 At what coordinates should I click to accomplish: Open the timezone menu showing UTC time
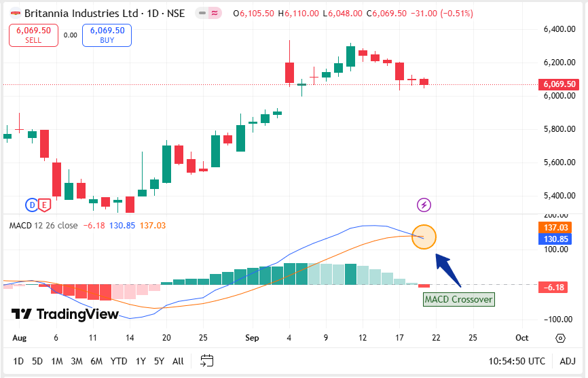coord(516,361)
